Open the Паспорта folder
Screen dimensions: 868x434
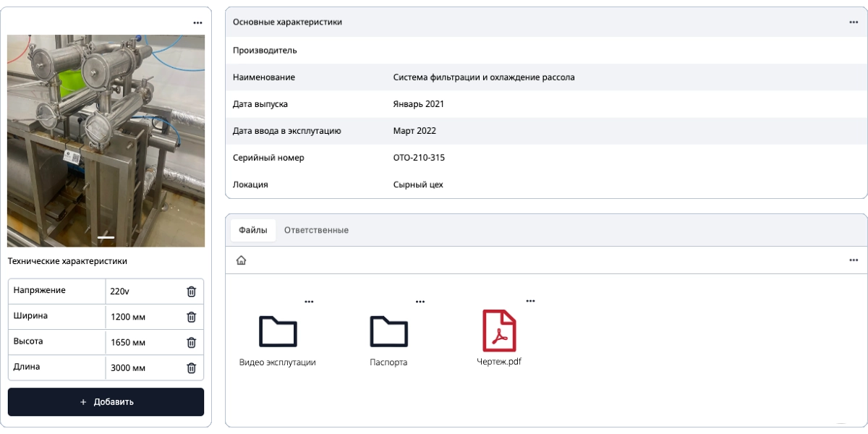(388, 332)
